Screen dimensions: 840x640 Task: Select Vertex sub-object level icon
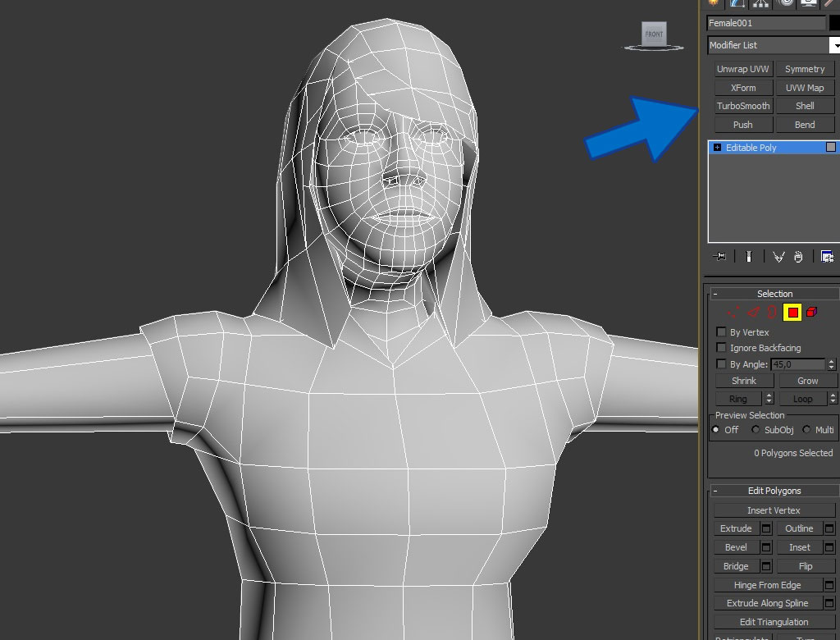[x=733, y=312]
